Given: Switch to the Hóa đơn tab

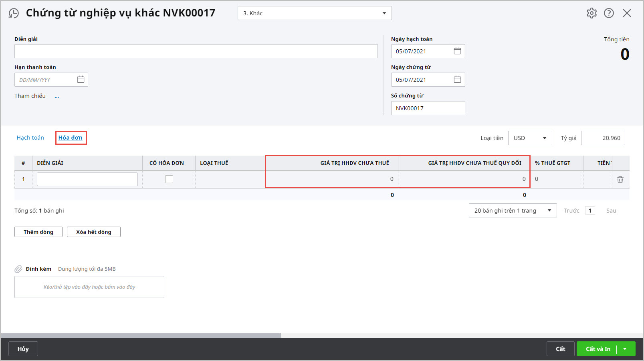Looking at the screenshot, I should (71, 138).
